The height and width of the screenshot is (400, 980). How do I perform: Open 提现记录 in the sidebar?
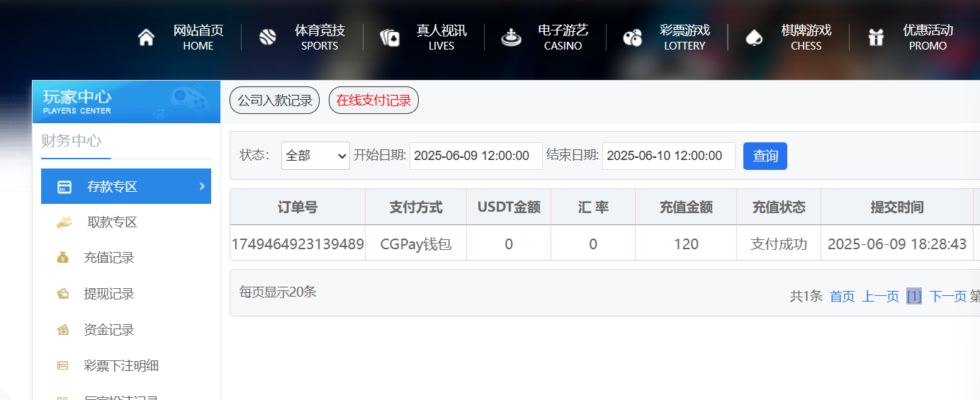coord(108,294)
